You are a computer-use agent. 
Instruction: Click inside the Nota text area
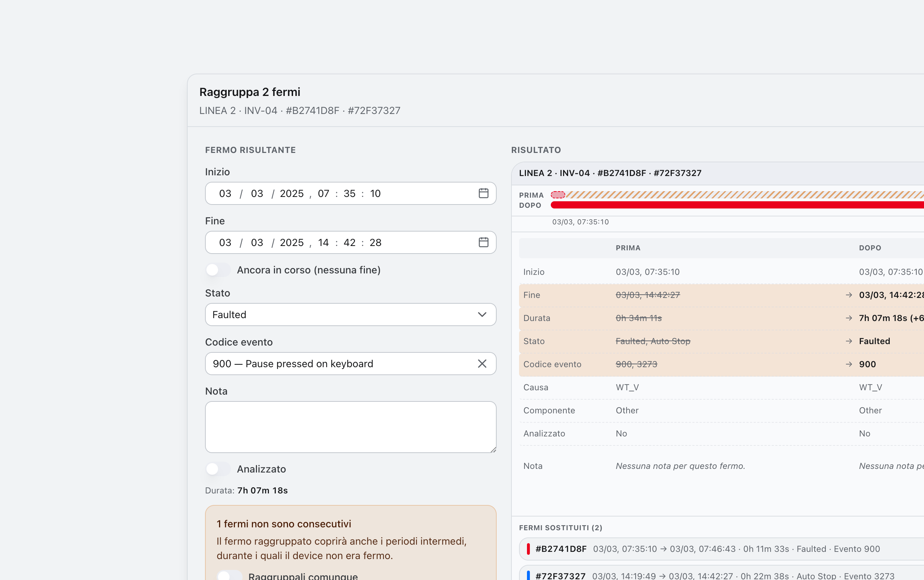pos(351,427)
